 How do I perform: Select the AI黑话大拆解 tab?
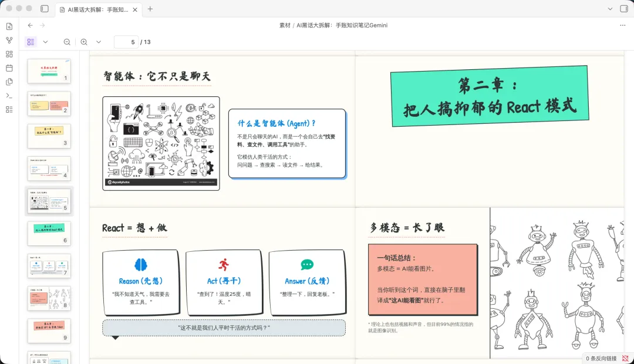coord(97,10)
